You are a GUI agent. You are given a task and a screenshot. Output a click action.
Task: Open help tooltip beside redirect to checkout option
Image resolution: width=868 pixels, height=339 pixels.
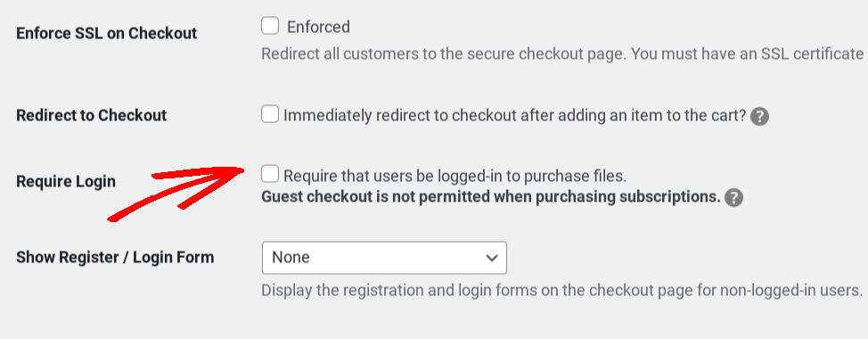tap(760, 117)
